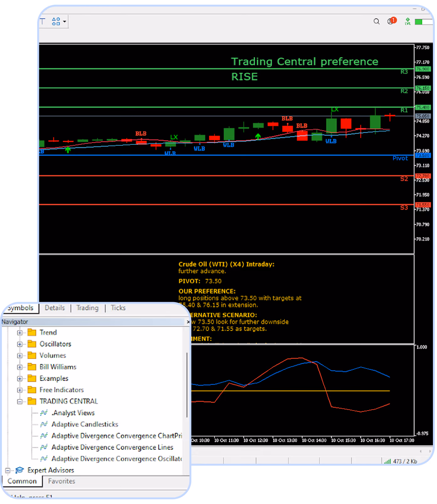437x504 pixels.
Task: Select the Expert Advisors tree item
Action: coord(51,470)
